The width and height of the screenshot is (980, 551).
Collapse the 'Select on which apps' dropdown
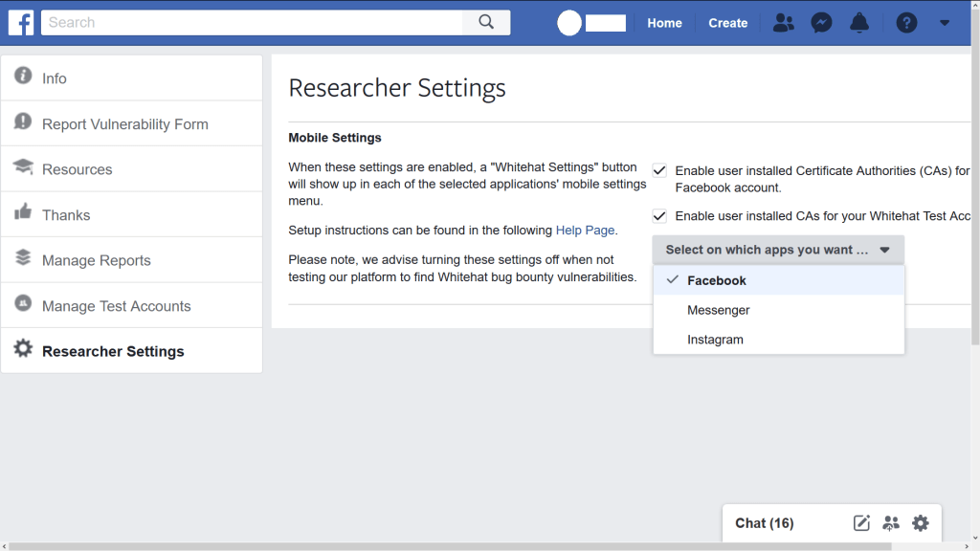coord(778,250)
